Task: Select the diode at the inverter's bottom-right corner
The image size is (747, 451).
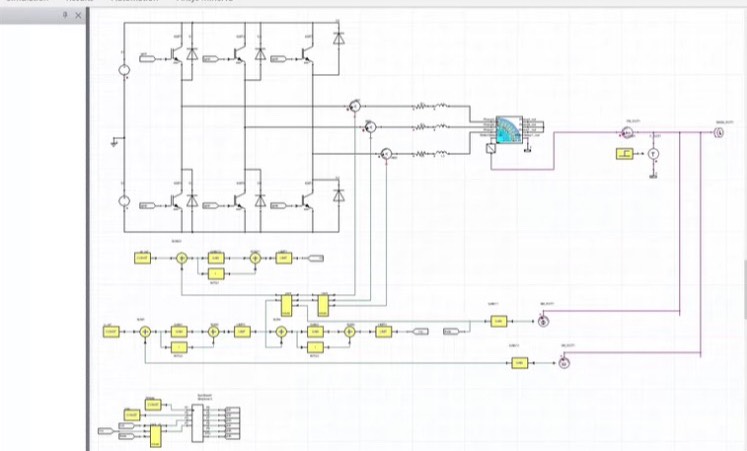Action: point(339,194)
